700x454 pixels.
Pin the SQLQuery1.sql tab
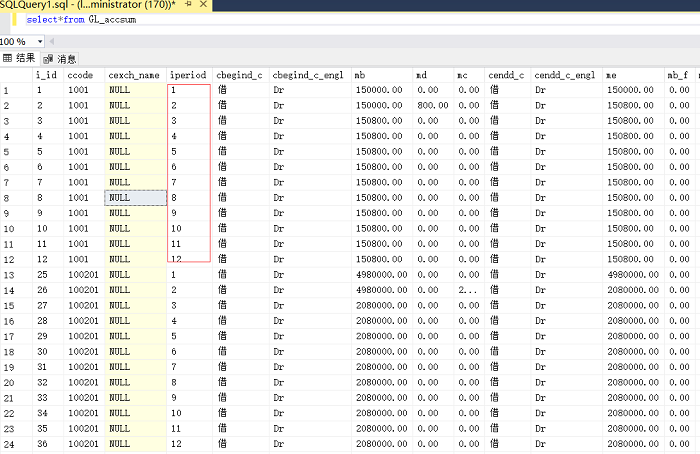click(x=188, y=4)
